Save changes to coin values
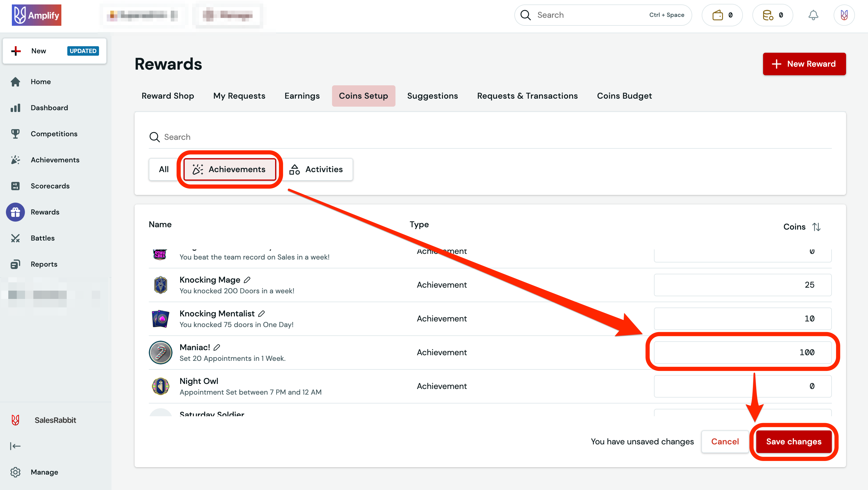The image size is (868, 490). [794, 441]
